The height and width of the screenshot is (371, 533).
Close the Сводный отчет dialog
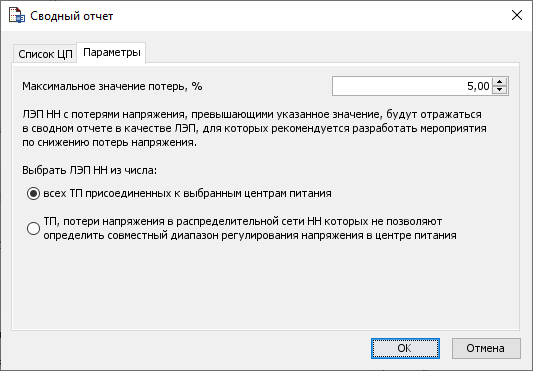pos(517,15)
